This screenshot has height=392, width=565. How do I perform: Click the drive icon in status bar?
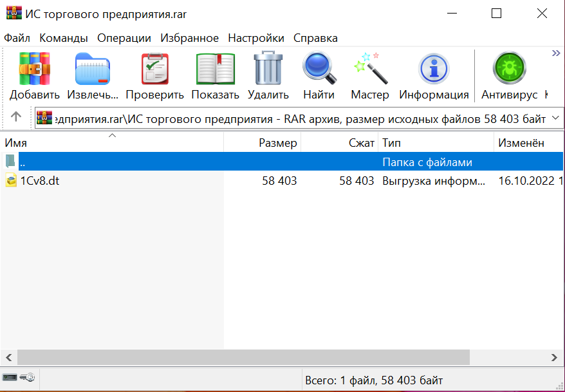tap(10, 377)
